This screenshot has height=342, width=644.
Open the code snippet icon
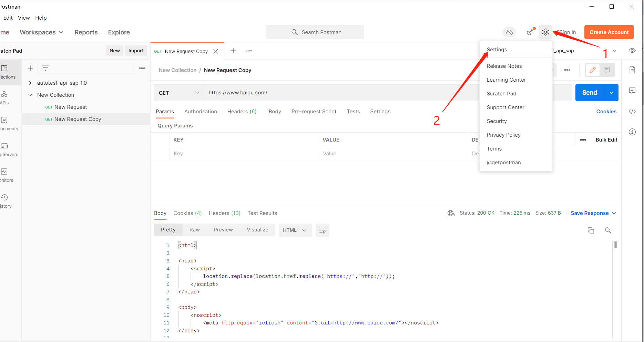pyautogui.click(x=632, y=111)
